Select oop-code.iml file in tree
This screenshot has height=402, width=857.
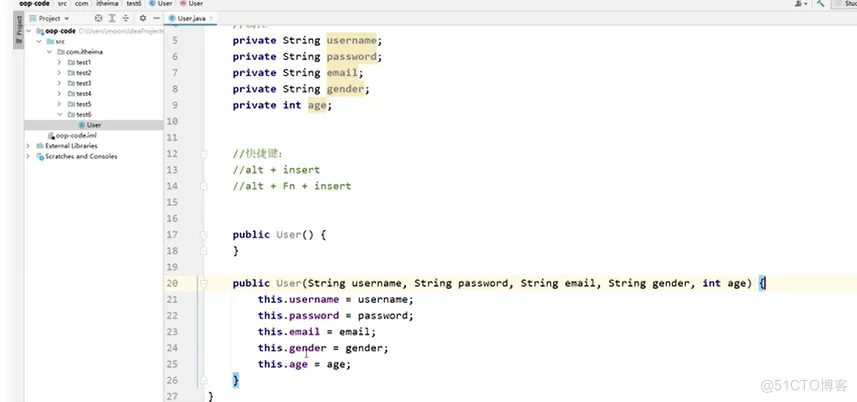point(76,135)
